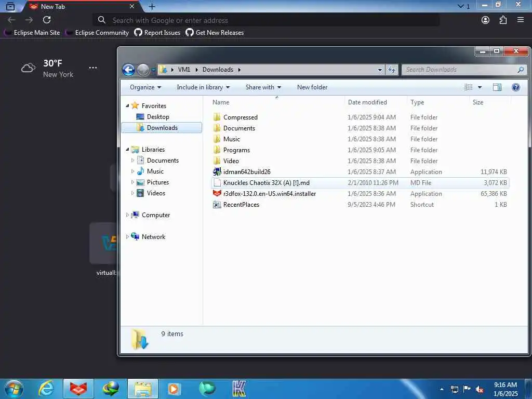Switch to r3dfox browser taskbar icon
The width and height of the screenshot is (532, 399).
point(78,389)
